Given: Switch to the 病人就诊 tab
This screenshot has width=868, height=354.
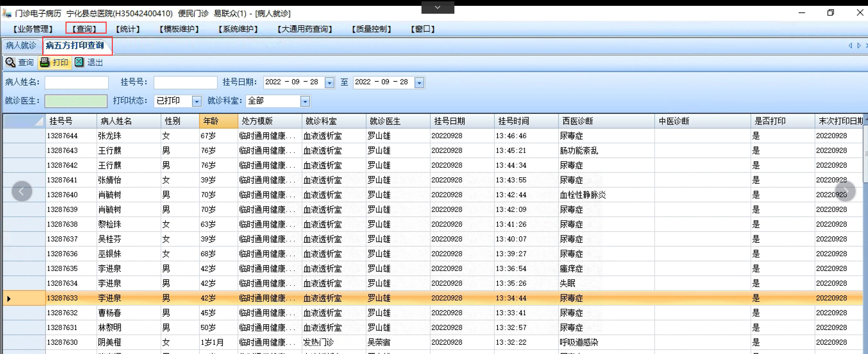Looking at the screenshot, I should pos(21,46).
